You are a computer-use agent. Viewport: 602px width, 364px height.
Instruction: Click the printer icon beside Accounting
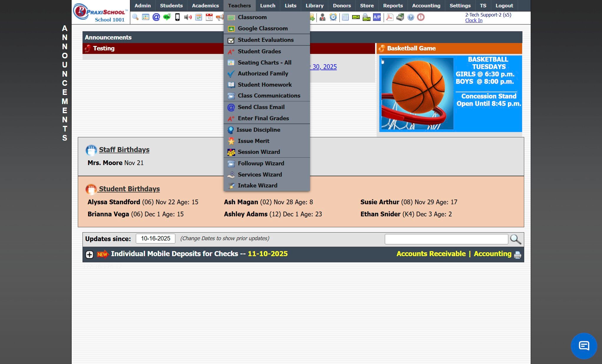(517, 255)
